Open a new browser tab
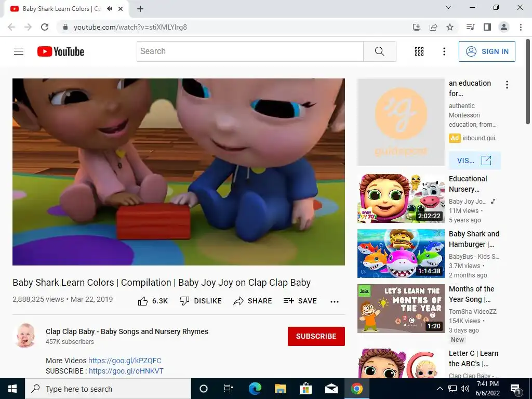This screenshot has height=399, width=532. point(140,9)
